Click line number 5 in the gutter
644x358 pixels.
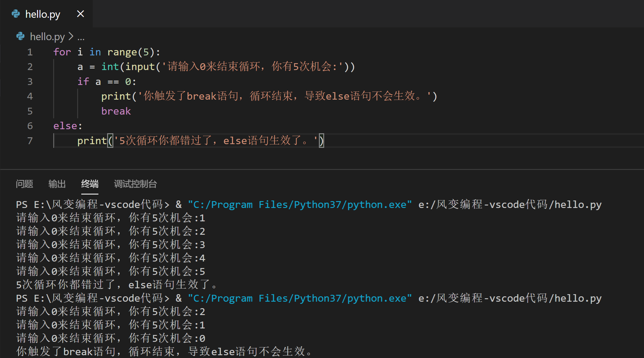pos(30,111)
